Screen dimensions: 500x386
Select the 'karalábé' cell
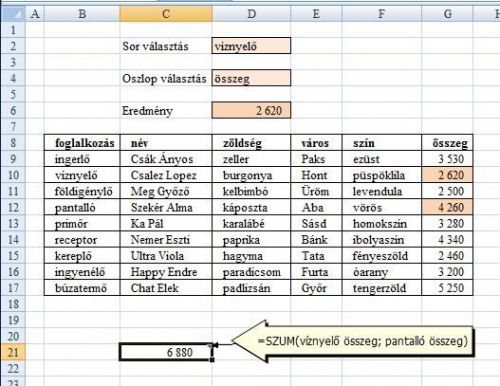click(251, 223)
